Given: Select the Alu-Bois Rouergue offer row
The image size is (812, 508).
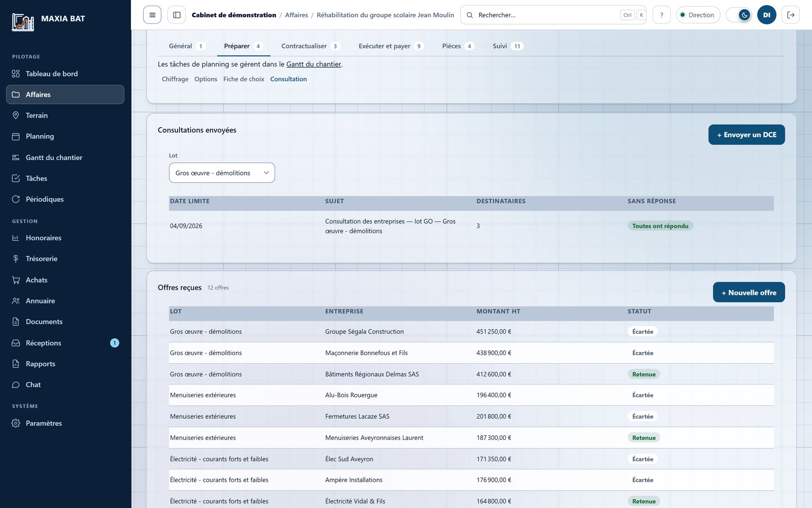Looking at the screenshot, I should coord(471,395).
